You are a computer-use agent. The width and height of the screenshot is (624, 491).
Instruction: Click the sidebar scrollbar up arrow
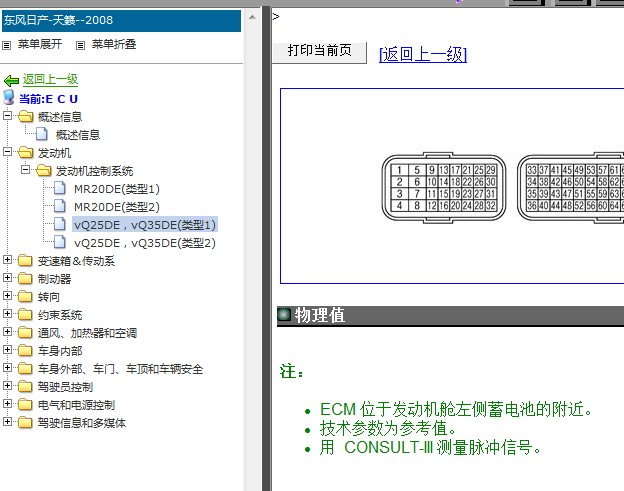coord(252,17)
